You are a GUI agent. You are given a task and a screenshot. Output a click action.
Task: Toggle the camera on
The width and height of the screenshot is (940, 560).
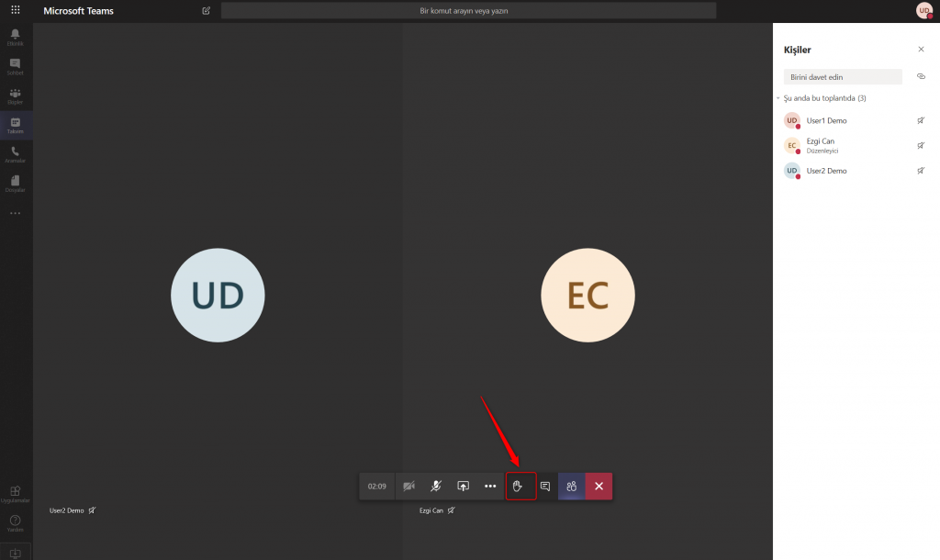409,487
